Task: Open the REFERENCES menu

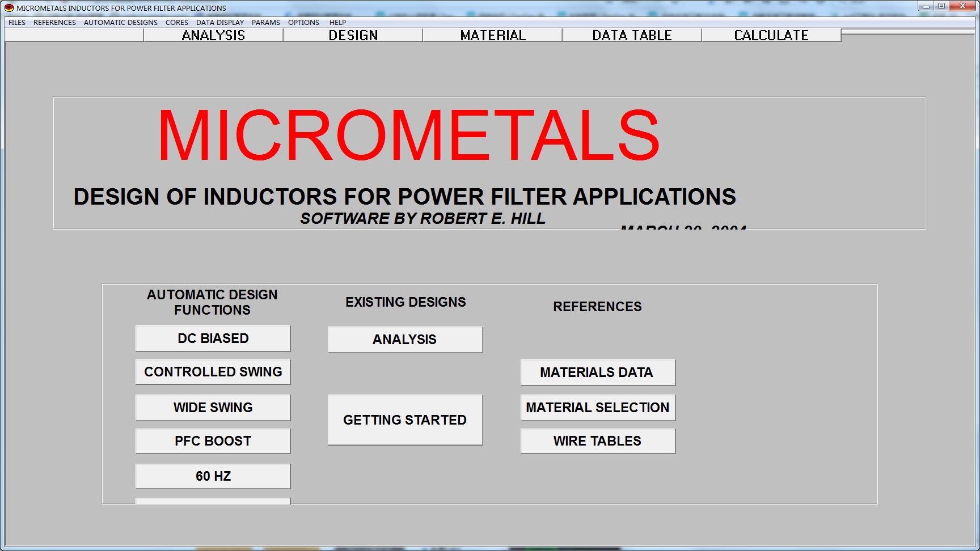Action: (x=54, y=23)
